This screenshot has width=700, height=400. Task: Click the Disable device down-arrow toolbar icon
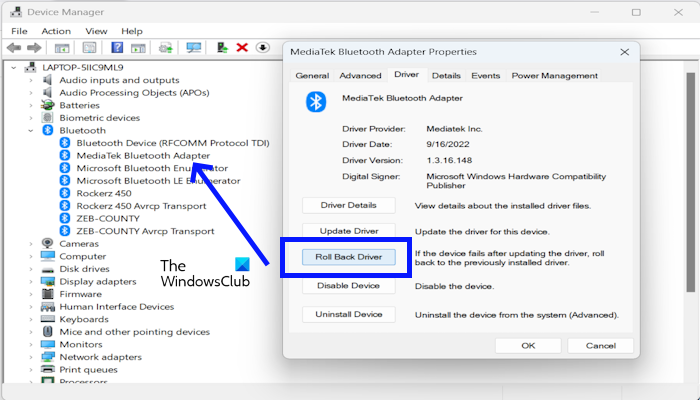tap(263, 47)
